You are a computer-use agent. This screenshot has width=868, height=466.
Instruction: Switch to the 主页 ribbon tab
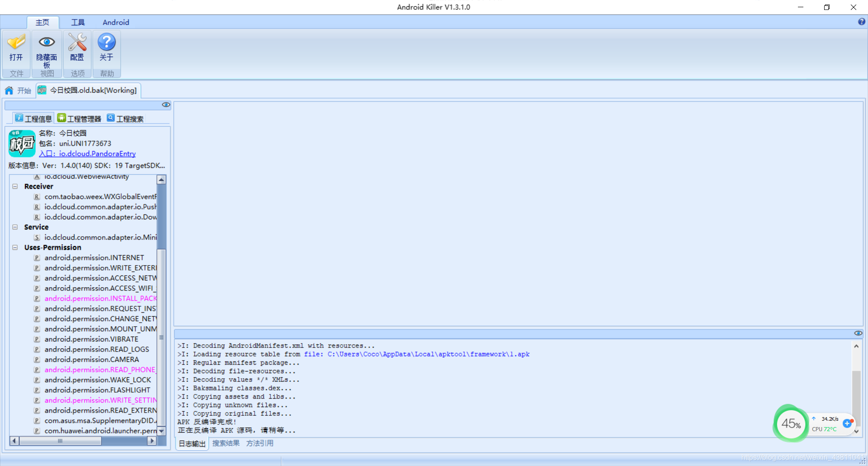tap(42, 22)
